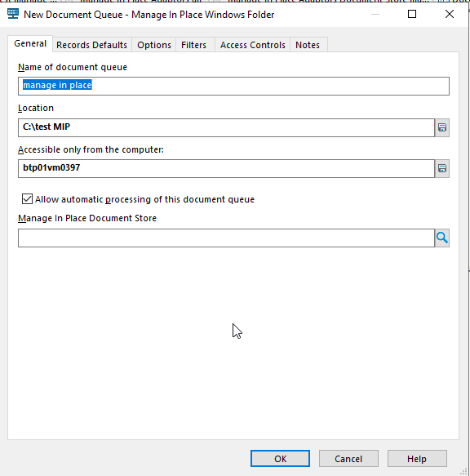This screenshot has height=476, width=470.
Task: Click the computer name field btp01vm0397
Action: click(226, 168)
